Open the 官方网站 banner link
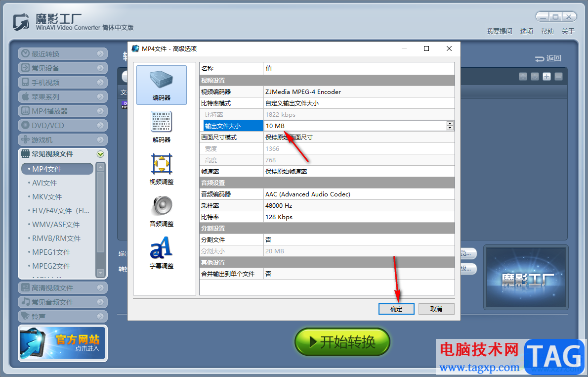The height and width of the screenshot is (377, 588). [63, 343]
